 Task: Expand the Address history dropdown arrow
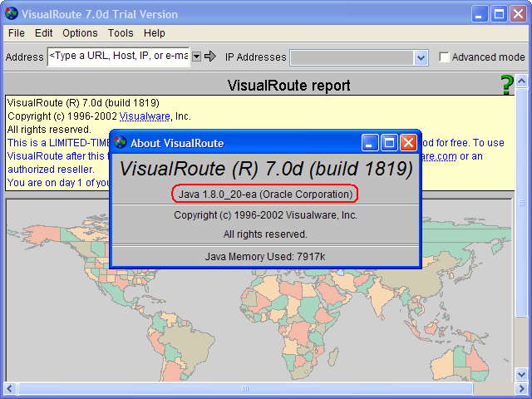pyautogui.click(x=196, y=57)
